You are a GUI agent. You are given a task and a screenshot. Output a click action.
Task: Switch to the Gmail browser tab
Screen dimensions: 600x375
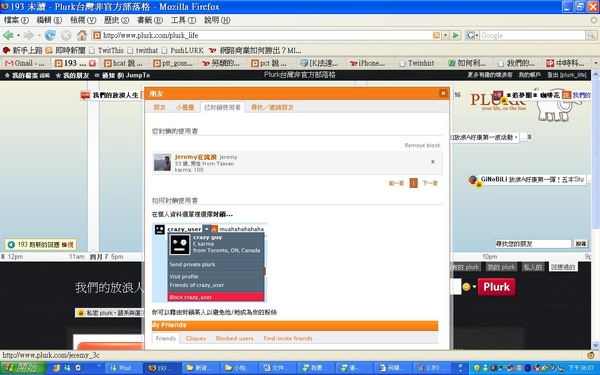[x=25, y=63]
